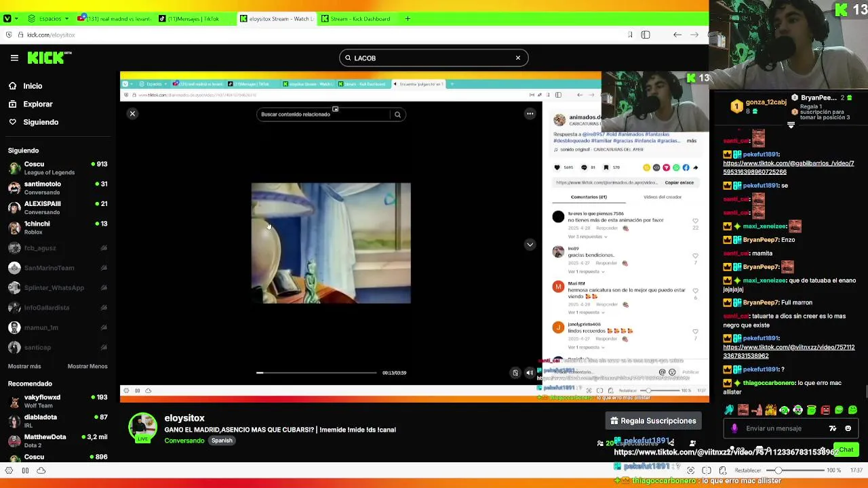Open recommended channel MatthewDota
The height and width of the screenshot is (488, 868).
58,441
